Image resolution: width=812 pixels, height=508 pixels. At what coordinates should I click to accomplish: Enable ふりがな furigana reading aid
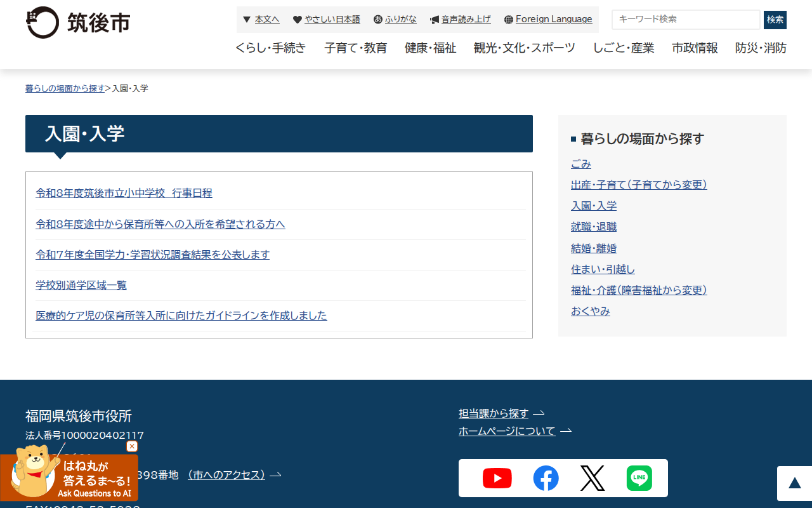pos(401,20)
